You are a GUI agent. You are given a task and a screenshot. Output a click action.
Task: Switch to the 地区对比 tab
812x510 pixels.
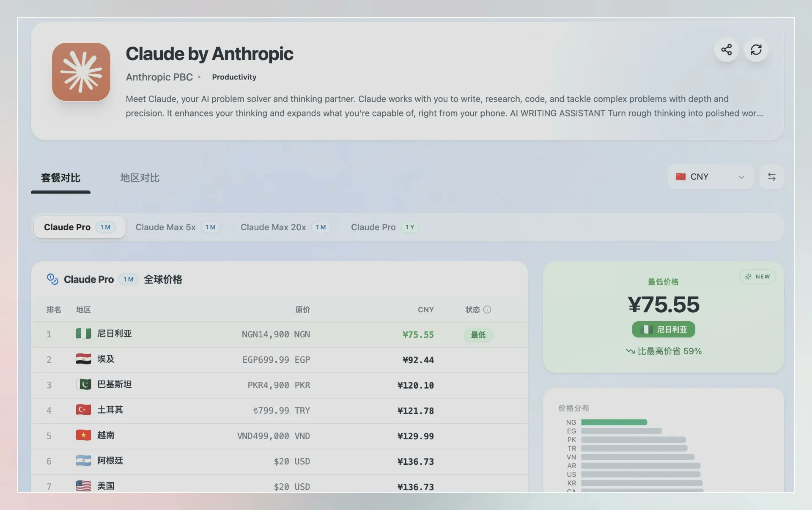[140, 178]
